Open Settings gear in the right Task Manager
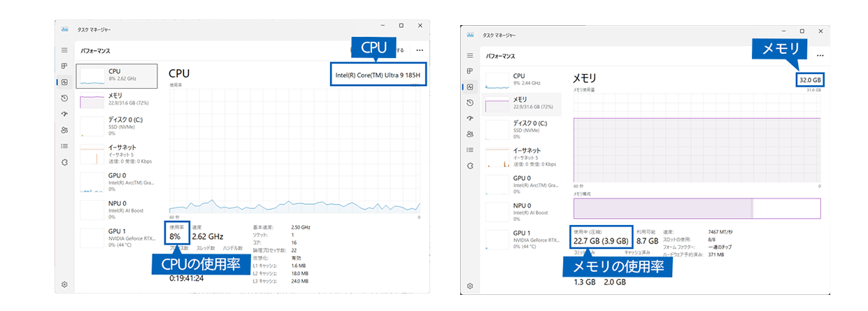The height and width of the screenshot is (311, 868). [470, 286]
